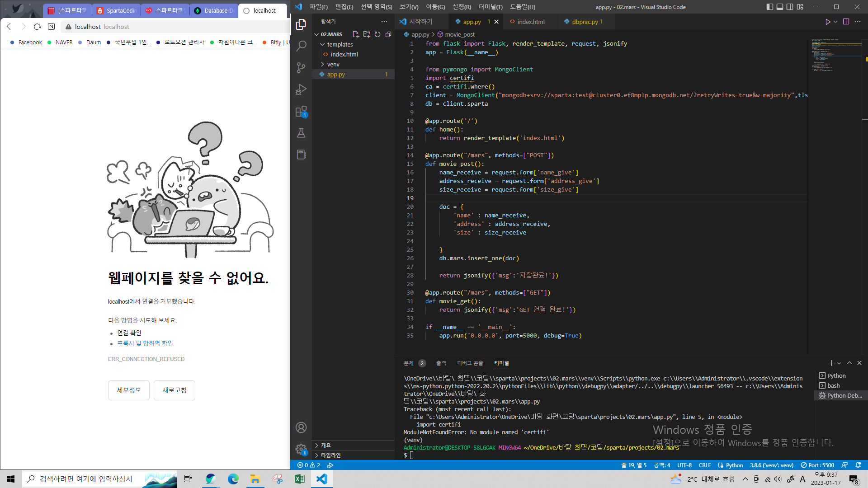Select app.py in the explorer tree
This screenshot has height=488, width=868.
coord(353,74)
